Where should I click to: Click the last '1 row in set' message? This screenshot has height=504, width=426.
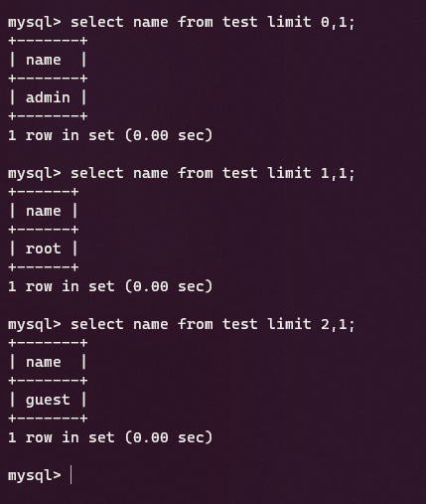[110, 437]
